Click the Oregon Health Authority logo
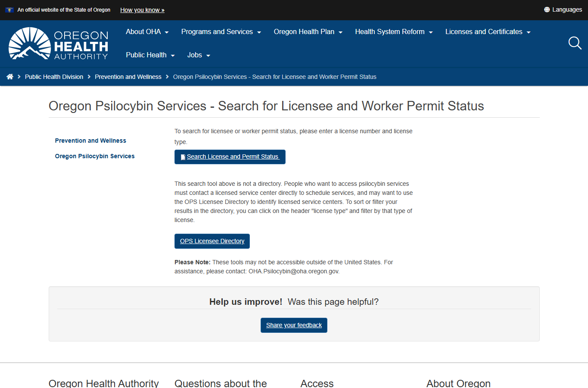 (58, 44)
